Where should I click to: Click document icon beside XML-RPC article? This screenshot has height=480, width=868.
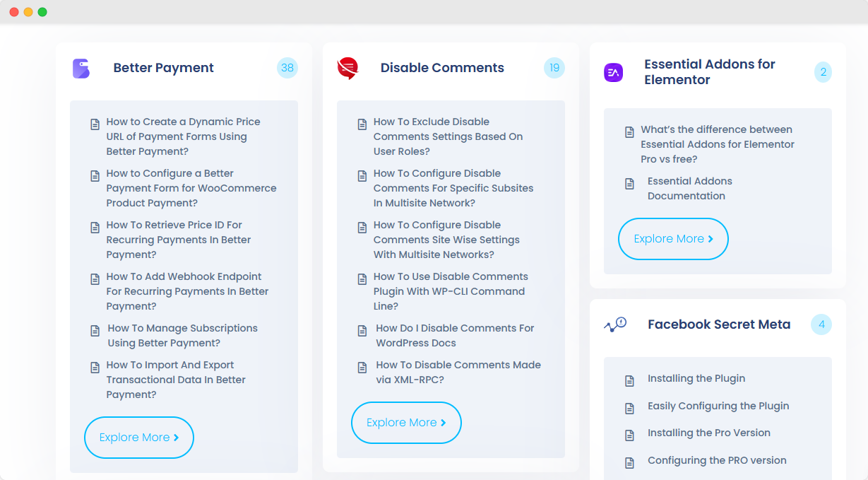click(362, 368)
